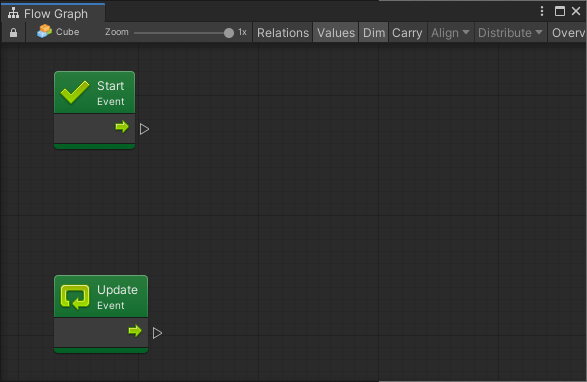Click the Update node trigger output port
The width and height of the screenshot is (587, 382).
[158, 333]
